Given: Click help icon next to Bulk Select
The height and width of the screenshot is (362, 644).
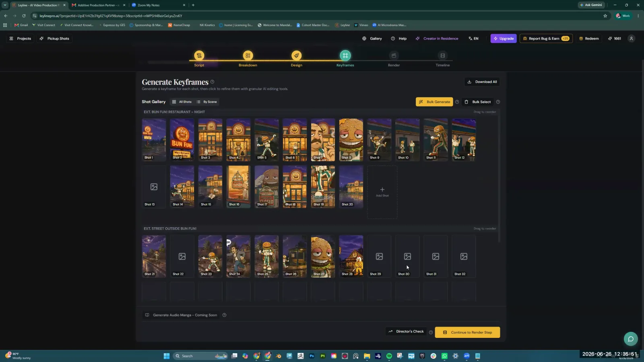Looking at the screenshot, I should click(x=498, y=102).
